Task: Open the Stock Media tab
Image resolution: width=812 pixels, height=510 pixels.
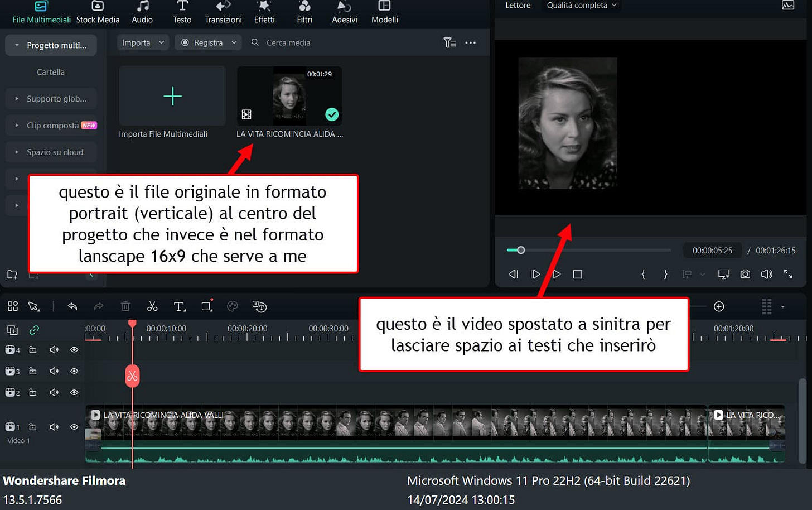Action: pos(98,13)
